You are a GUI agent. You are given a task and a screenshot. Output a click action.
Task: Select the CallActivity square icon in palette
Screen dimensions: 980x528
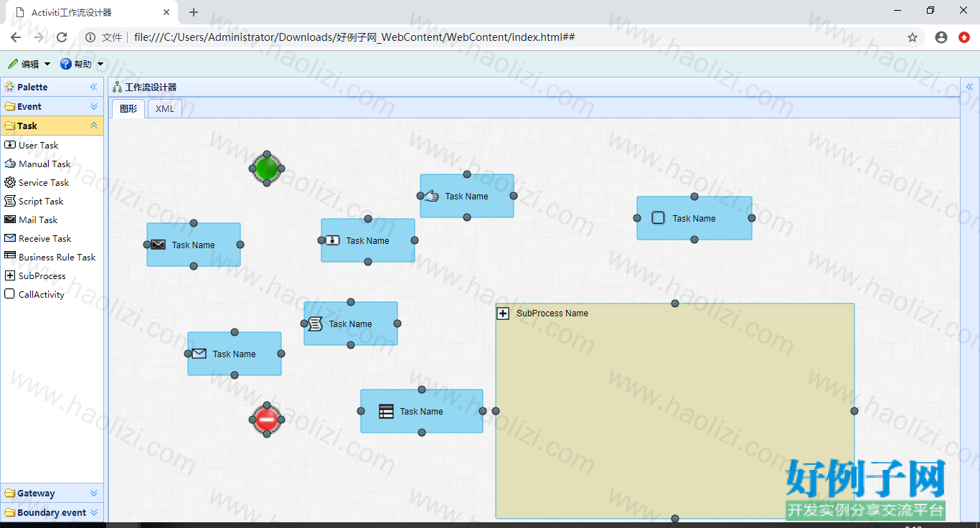(10, 294)
